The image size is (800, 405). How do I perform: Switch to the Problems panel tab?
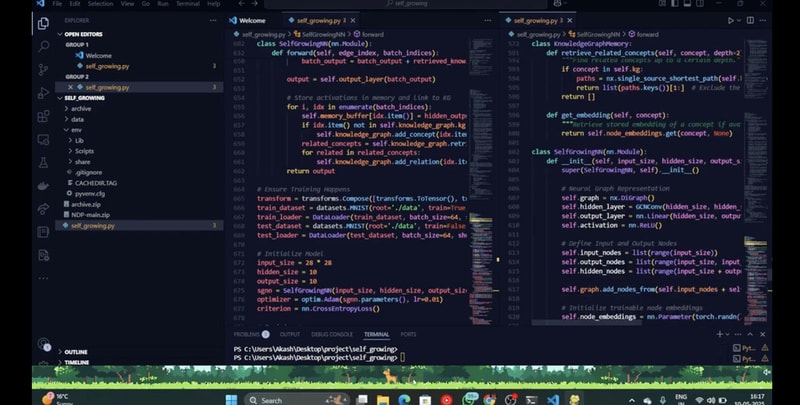coord(246,334)
